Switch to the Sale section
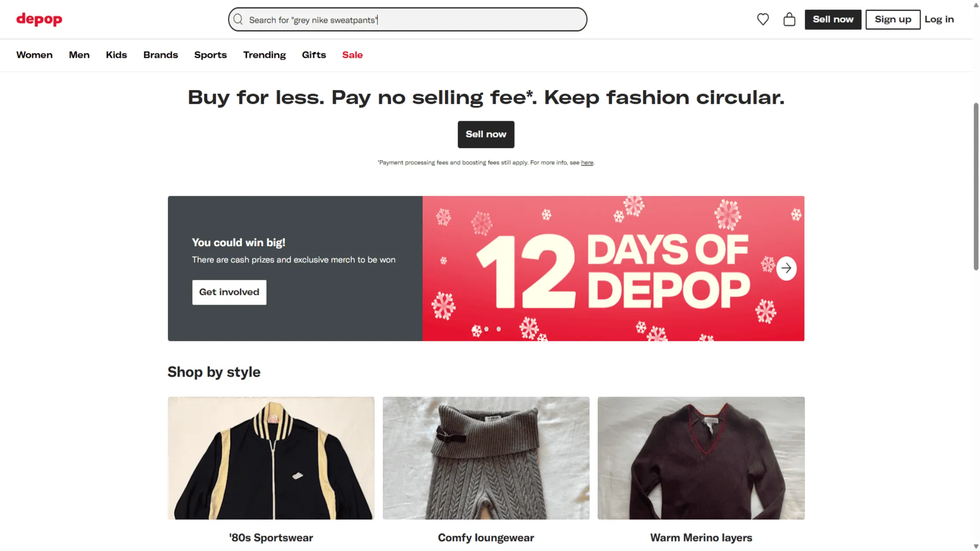980x551 pixels. 352,55
